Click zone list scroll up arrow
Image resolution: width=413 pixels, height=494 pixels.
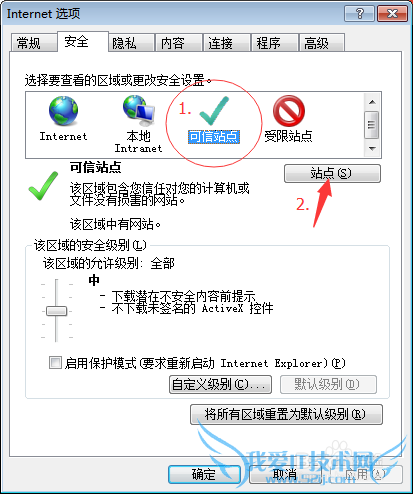372,102
